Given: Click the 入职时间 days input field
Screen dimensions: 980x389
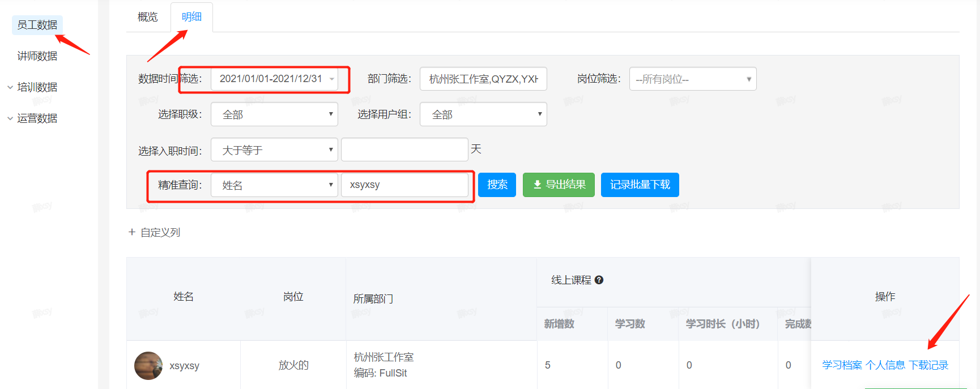Looking at the screenshot, I should (x=404, y=149).
